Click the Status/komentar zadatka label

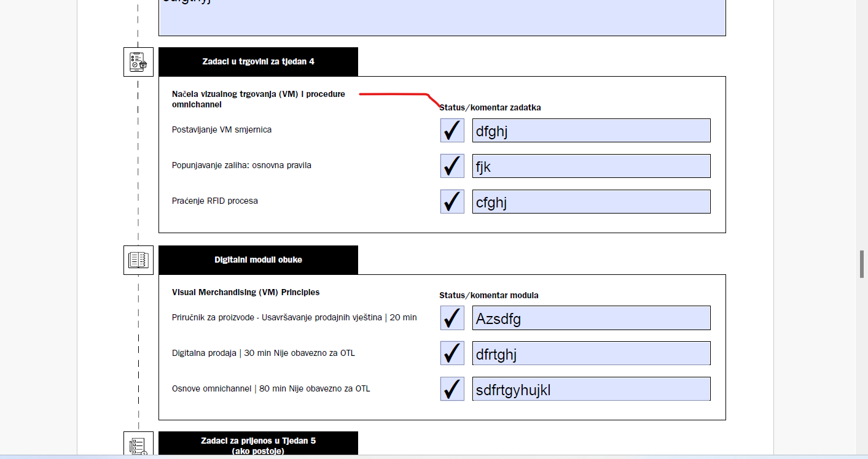(490, 107)
